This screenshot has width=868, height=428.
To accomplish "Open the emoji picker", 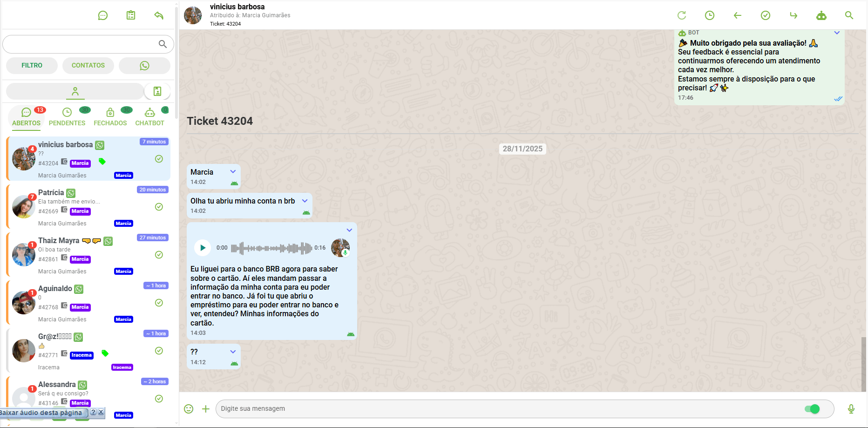I will tap(189, 409).
